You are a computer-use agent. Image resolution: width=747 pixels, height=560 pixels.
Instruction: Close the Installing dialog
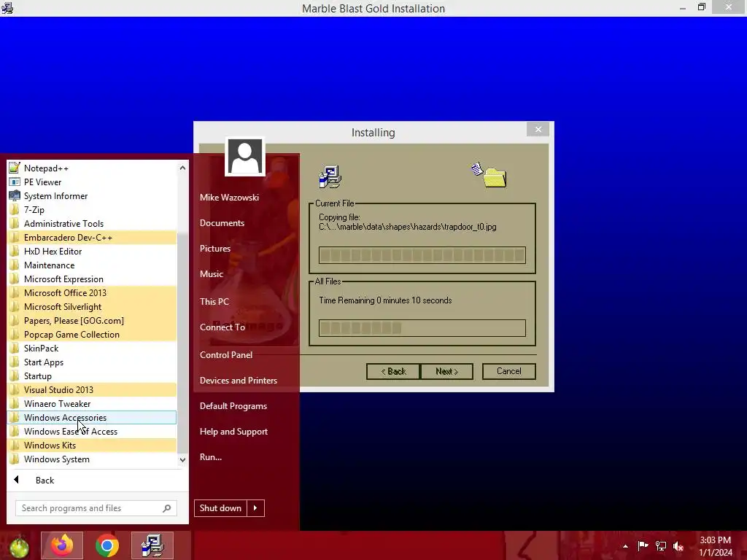538,129
